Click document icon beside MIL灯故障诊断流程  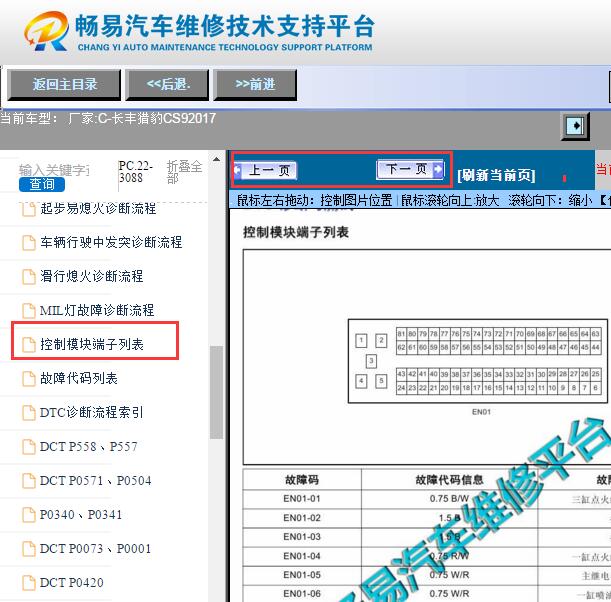pos(29,311)
